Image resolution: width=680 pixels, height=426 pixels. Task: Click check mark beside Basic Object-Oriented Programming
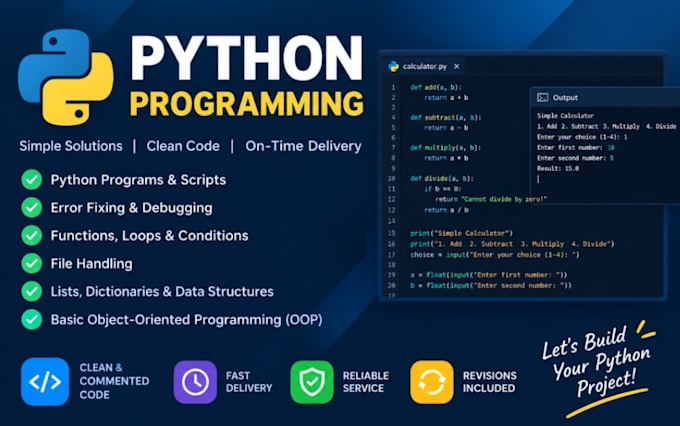click(32, 320)
